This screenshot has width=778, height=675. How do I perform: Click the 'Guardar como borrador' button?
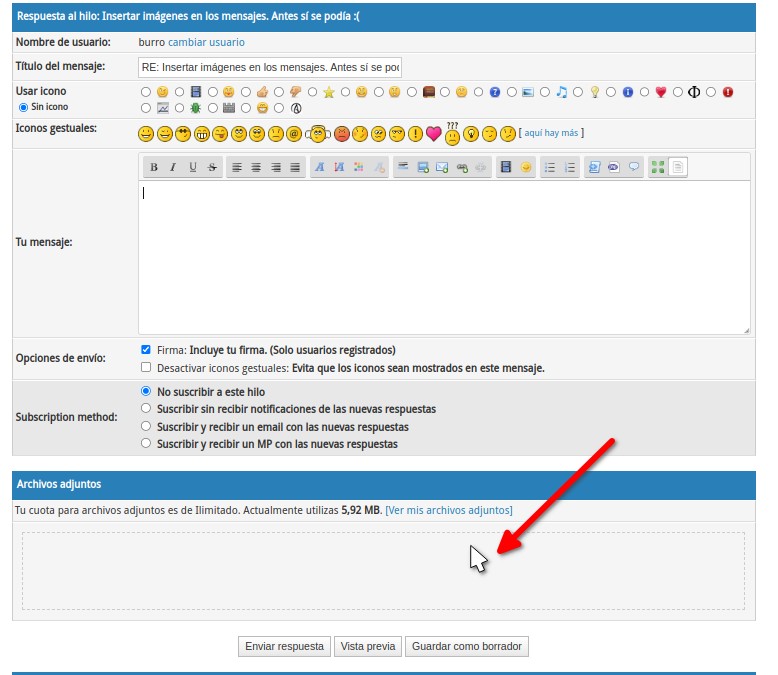point(467,647)
